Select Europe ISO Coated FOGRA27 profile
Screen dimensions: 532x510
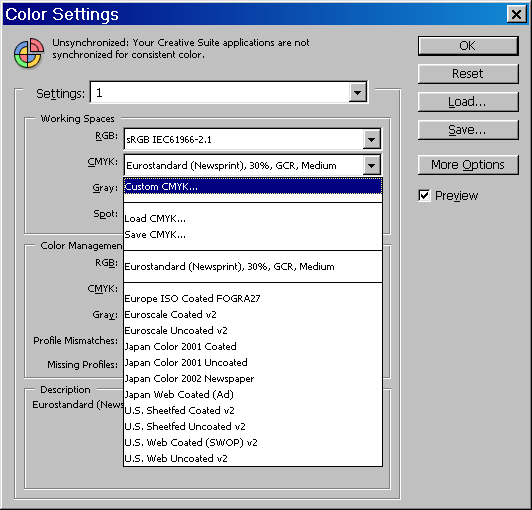coord(253,299)
